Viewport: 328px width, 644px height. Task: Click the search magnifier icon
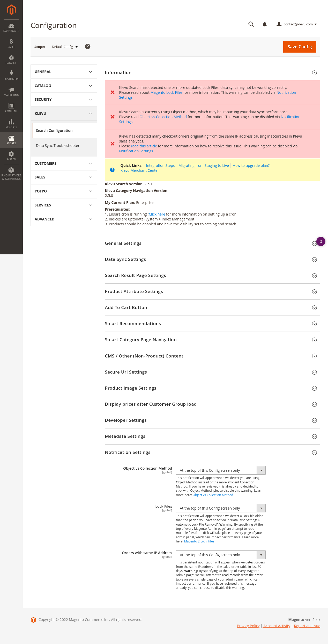pyautogui.click(x=251, y=24)
